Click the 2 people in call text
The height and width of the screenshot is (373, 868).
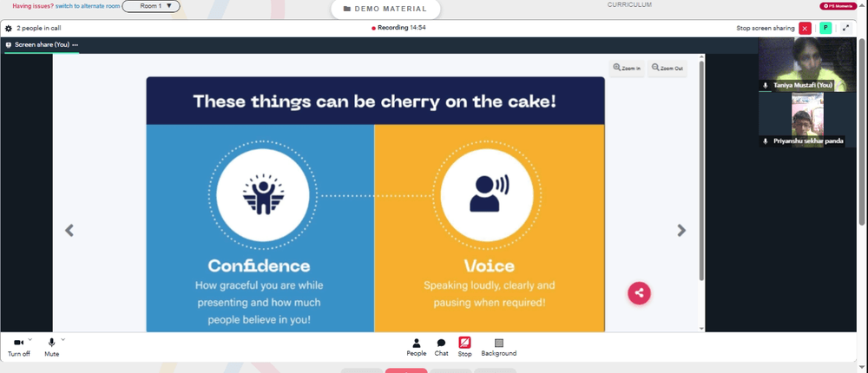(38, 29)
